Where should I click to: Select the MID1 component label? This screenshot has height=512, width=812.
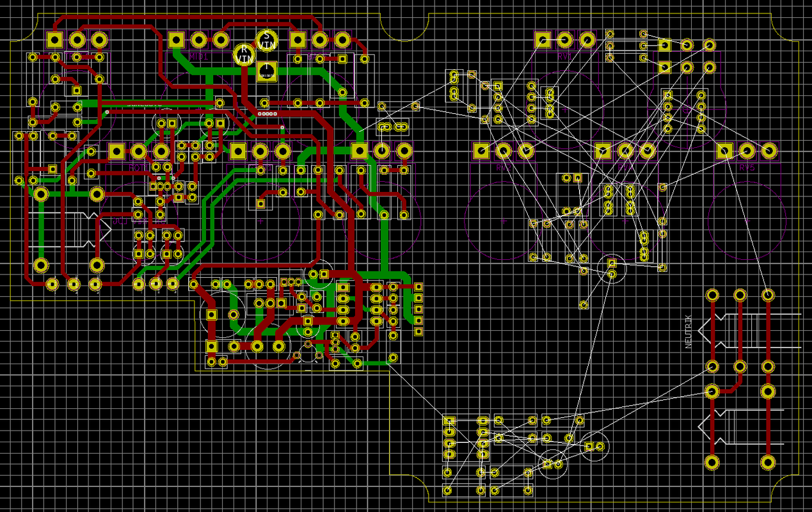(200, 57)
